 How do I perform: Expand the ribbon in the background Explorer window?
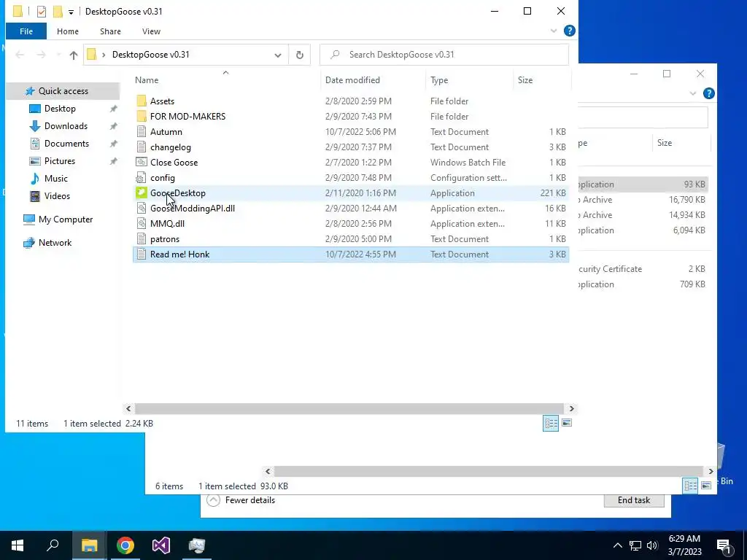click(x=693, y=93)
